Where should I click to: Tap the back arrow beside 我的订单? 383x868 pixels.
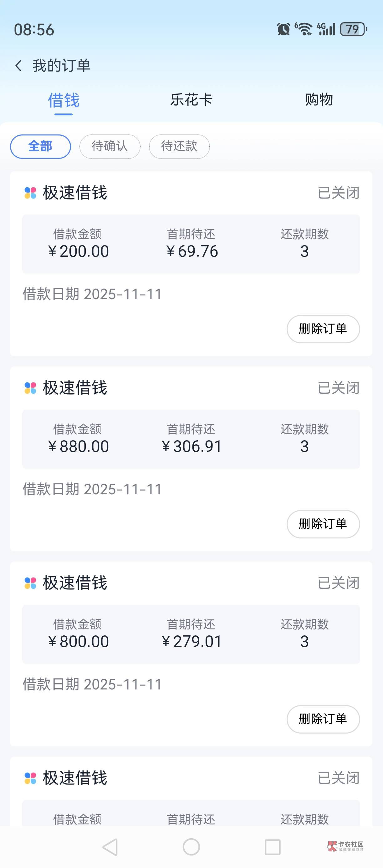pyautogui.click(x=19, y=66)
